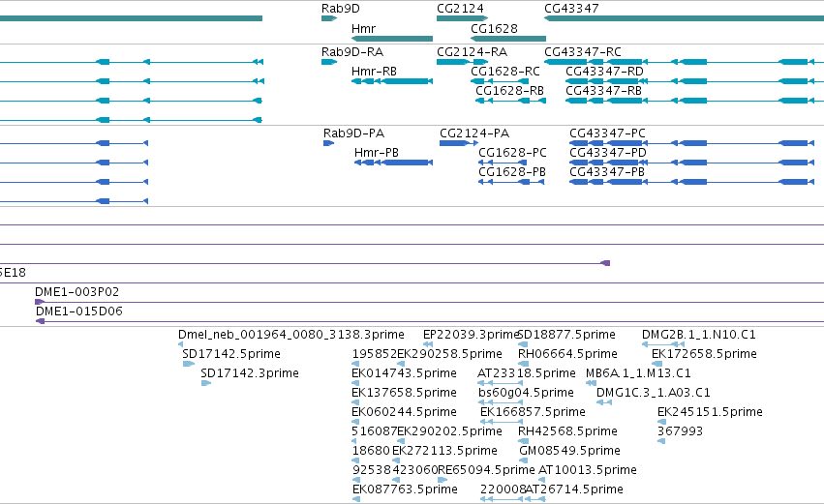The image size is (824, 504).
Task: Select the CG43347-RC transcript label
Action: point(583,52)
